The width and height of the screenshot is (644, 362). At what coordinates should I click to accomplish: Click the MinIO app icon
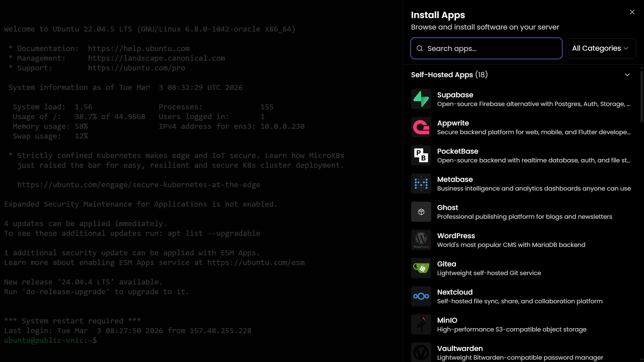pos(421,324)
